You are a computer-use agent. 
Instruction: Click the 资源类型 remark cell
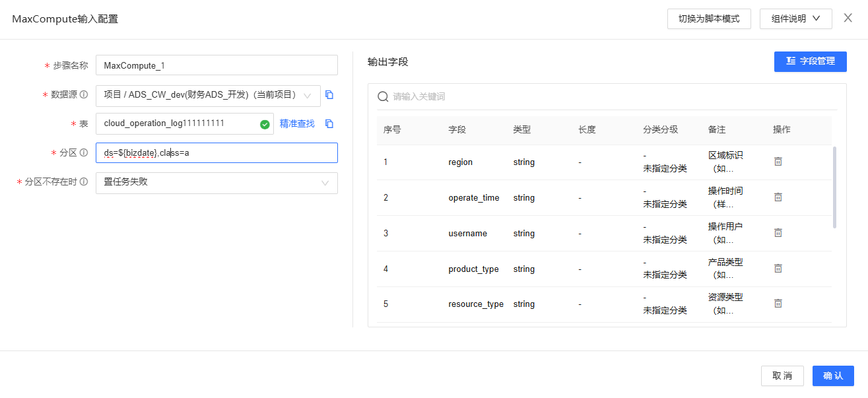pos(725,304)
